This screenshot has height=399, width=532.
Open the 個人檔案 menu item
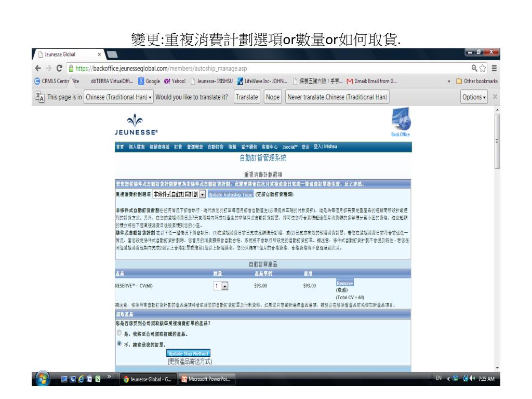[x=137, y=147]
